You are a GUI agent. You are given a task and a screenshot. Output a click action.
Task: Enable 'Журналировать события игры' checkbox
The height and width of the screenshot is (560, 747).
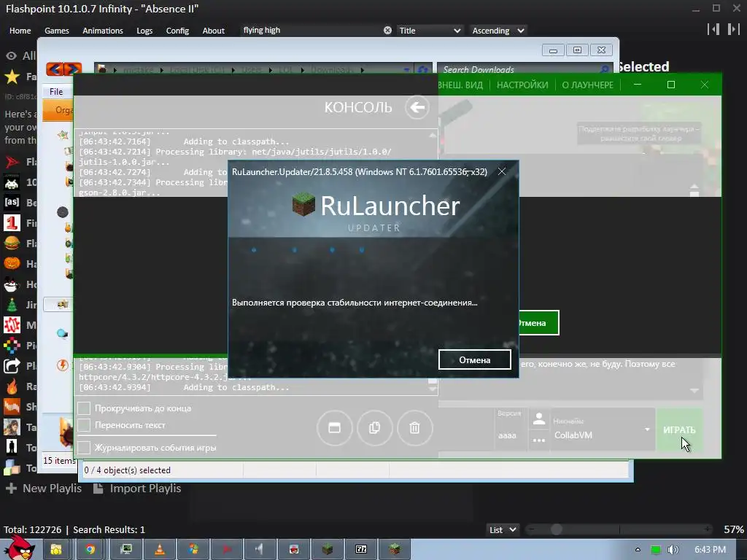(x=84, y=448)
